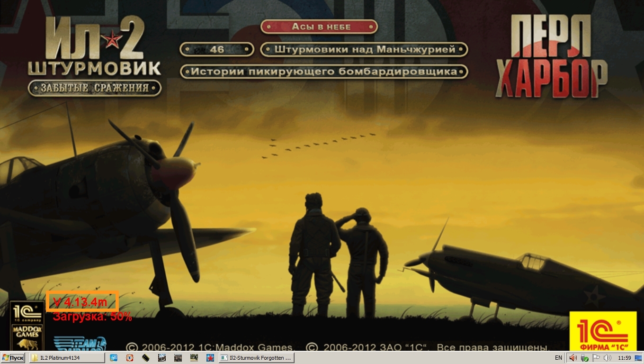Click the EN language indicator
644x364 pixels.
[x=559, y=357]
